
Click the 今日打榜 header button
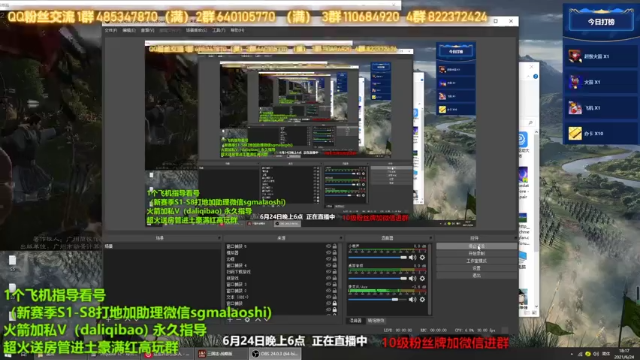(601, 22)
